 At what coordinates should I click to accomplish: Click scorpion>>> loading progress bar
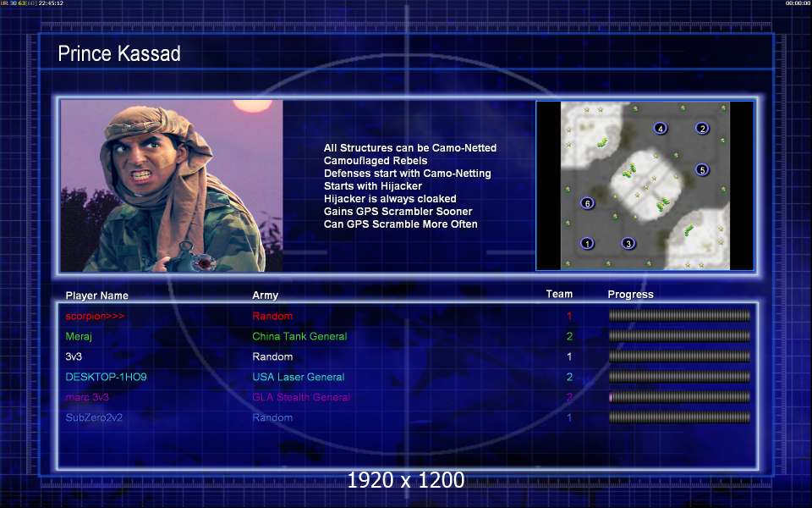point(679,316)
